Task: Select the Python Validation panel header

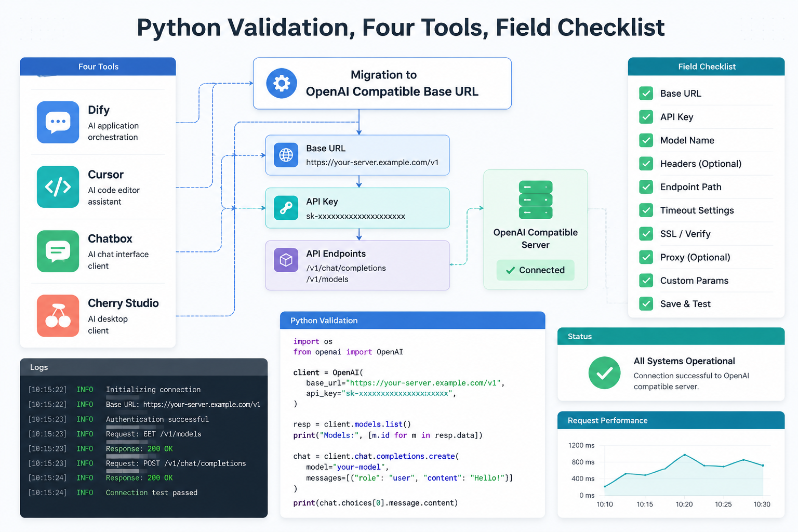Action: tap(413, 321)
